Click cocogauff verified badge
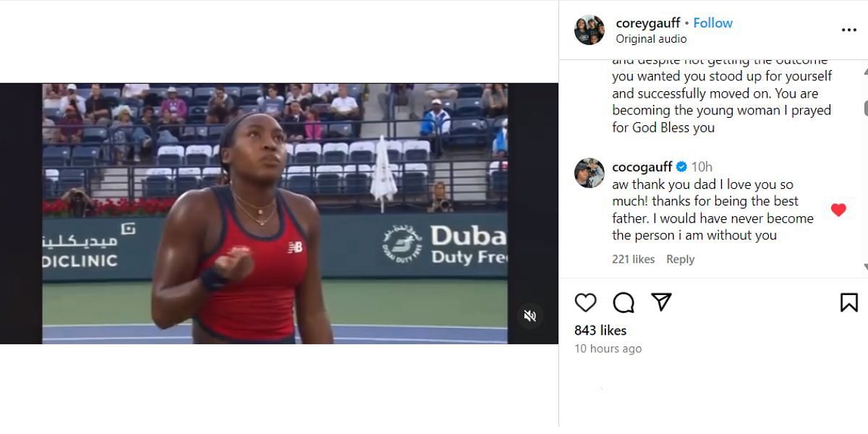868x434 pixels. coord(681,167)
